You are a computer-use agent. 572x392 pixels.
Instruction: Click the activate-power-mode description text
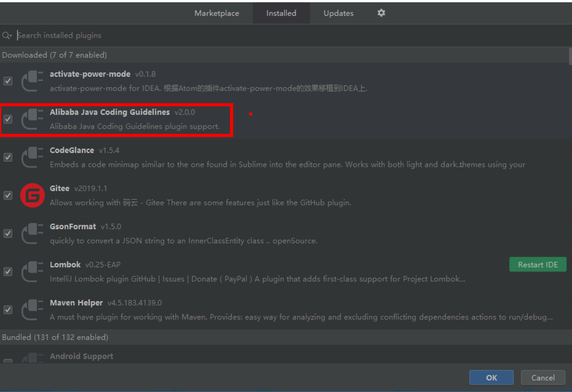(209, 88)
